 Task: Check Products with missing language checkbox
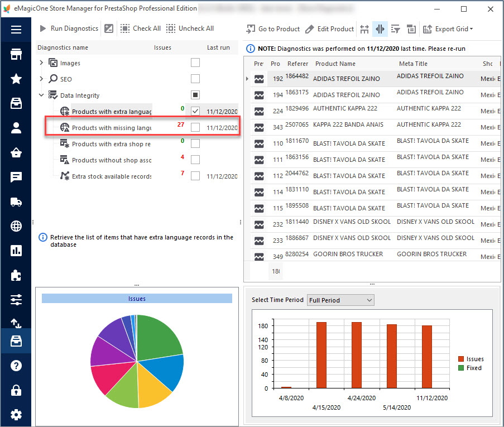point(195,127)
